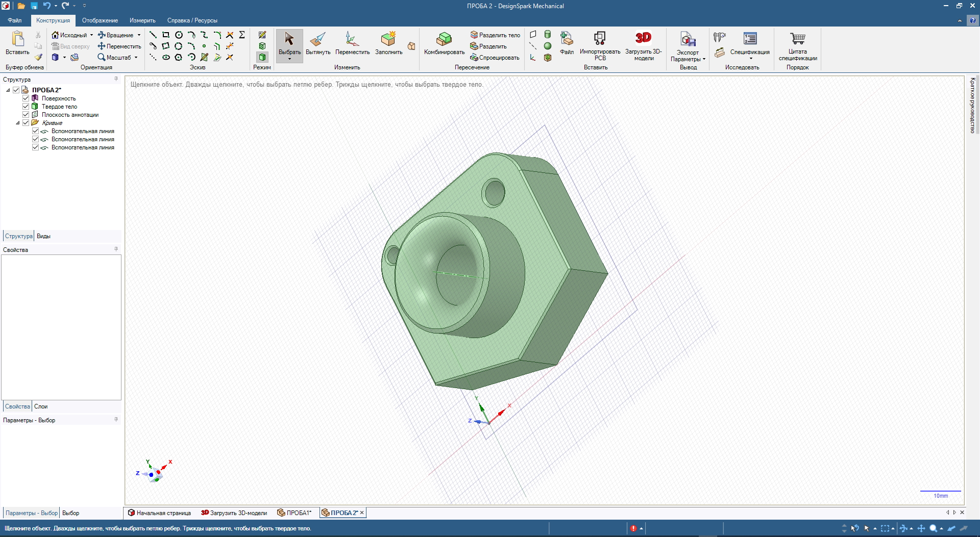
Task: Open the Спецификация dropdown
Action: click(x=751, y=59)
